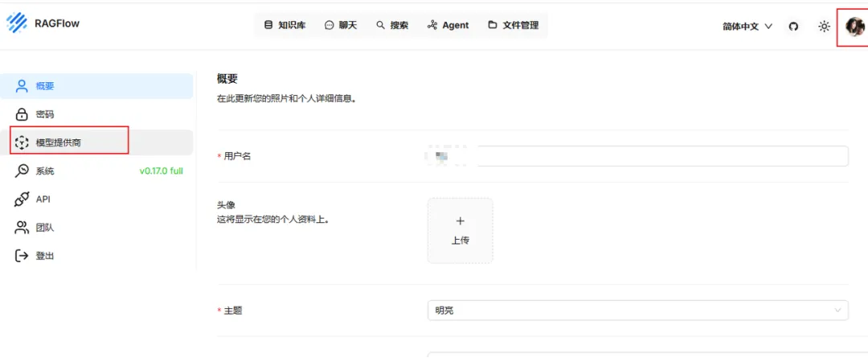Click the chevron arrow of the 主题 dropdown

[x=837, y=311]
